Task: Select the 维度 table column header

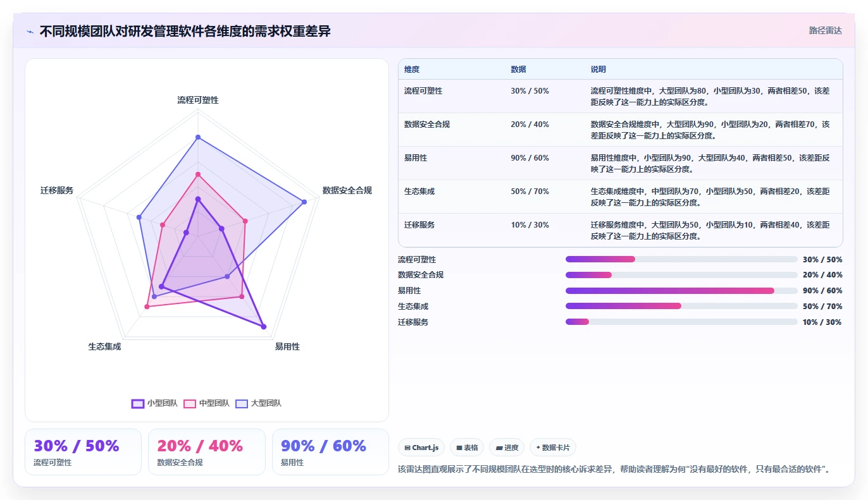Action: [412, 70]
